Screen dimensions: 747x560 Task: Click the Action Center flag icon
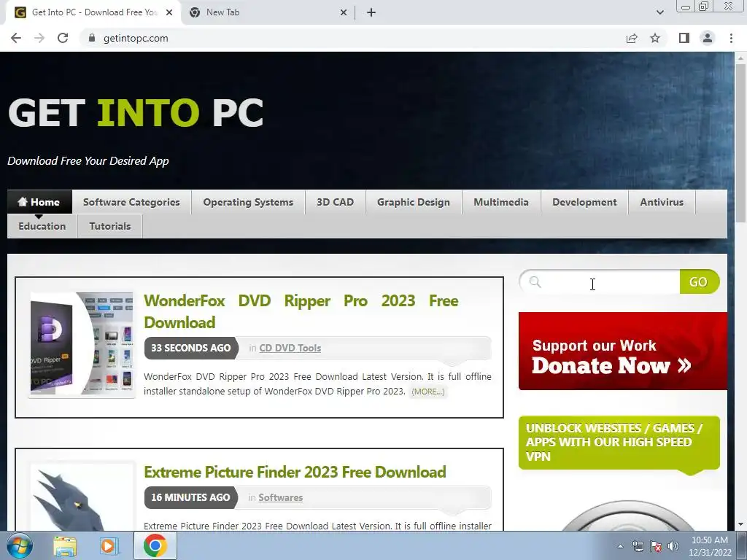[656, 546]
